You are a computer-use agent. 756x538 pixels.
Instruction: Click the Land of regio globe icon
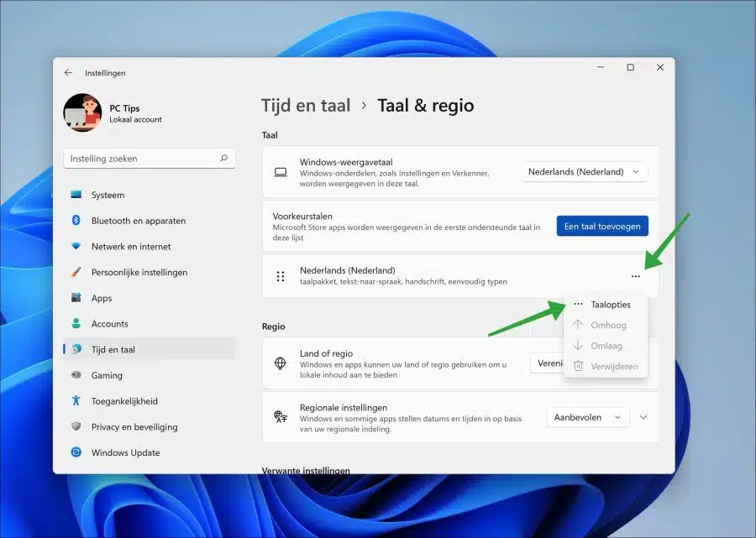280,363
